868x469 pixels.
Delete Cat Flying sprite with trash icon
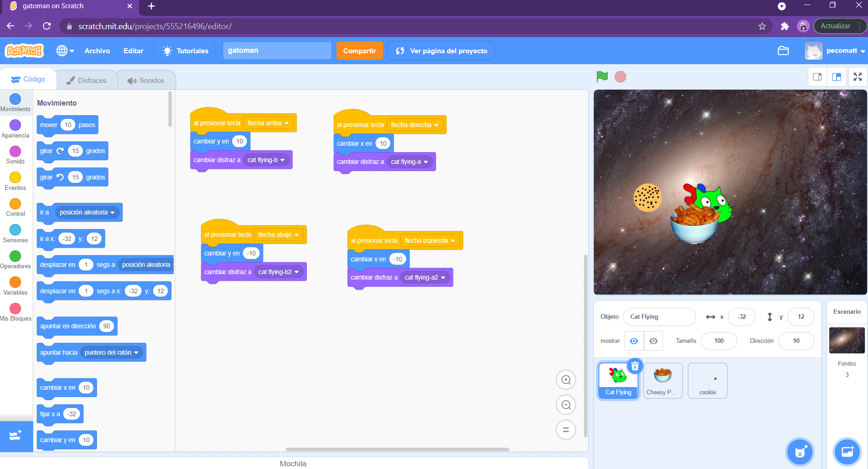point(635,366)
